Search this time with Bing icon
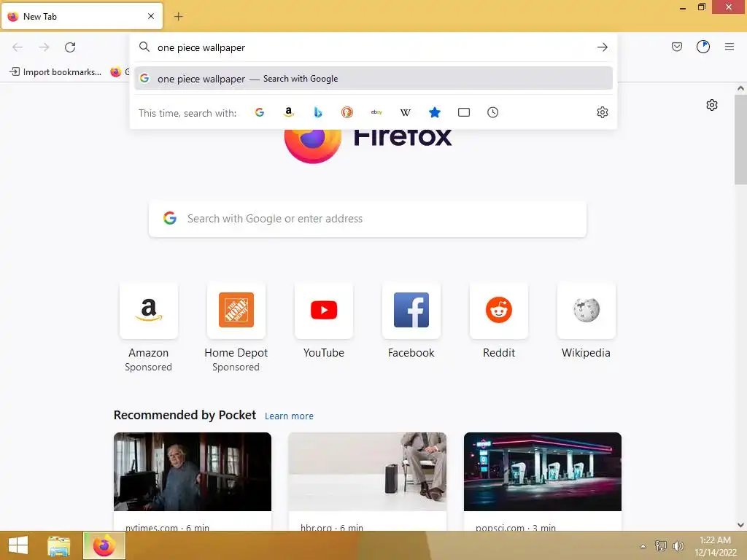This screenshot has width=747, height=560. [318, 112]
